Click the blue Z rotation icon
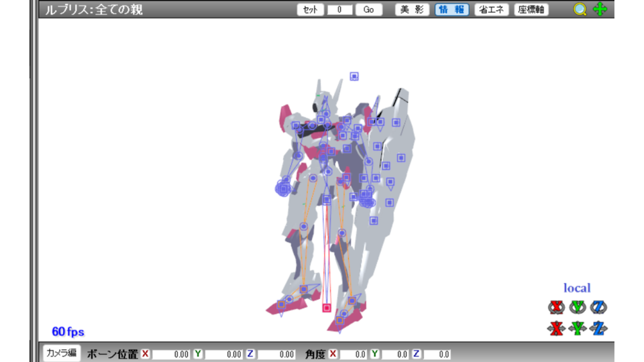644x362 pixels. click(598, 306)
